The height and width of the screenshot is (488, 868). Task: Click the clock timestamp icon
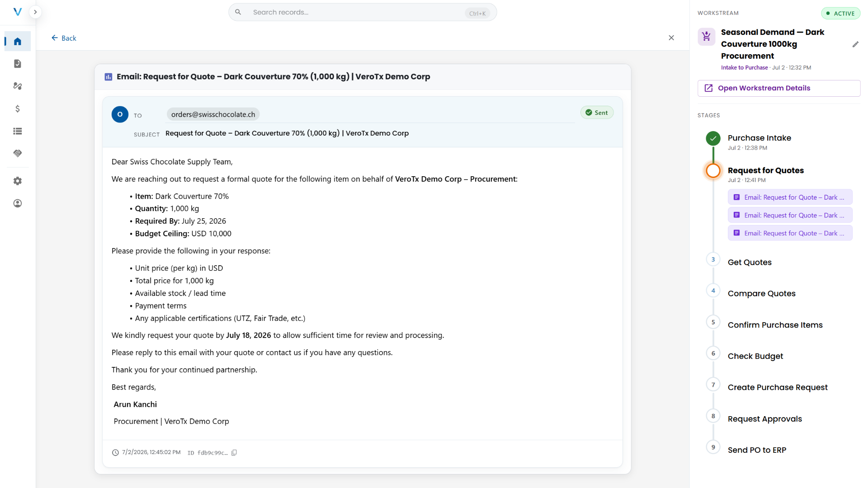click(115, 453)
